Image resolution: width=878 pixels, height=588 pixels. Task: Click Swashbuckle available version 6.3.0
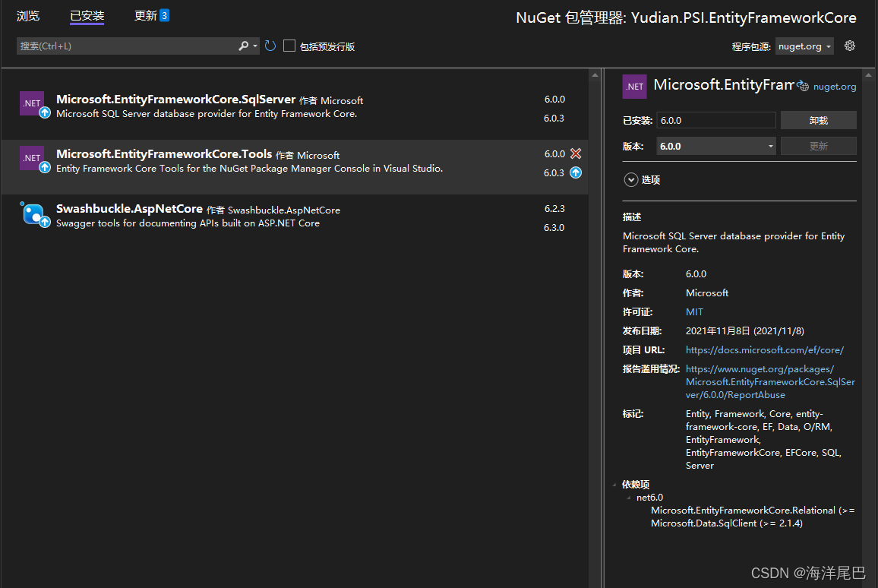click(x=554, y=227)
